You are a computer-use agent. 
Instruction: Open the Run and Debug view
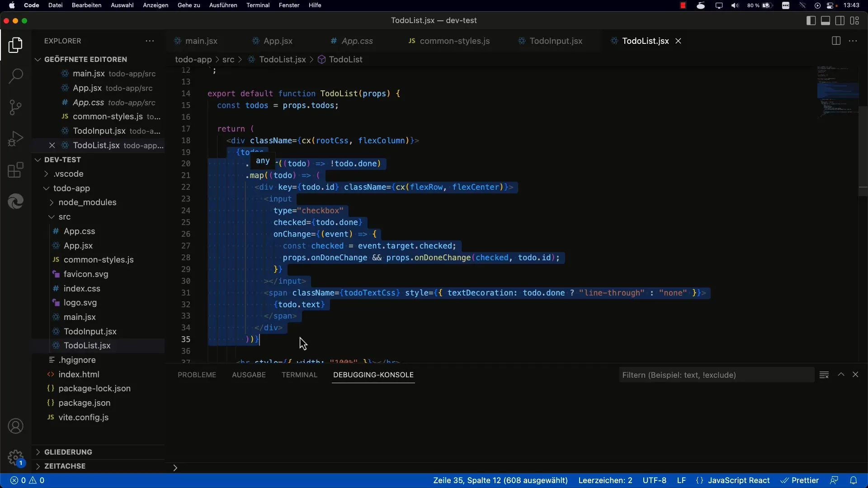(15, 139)
